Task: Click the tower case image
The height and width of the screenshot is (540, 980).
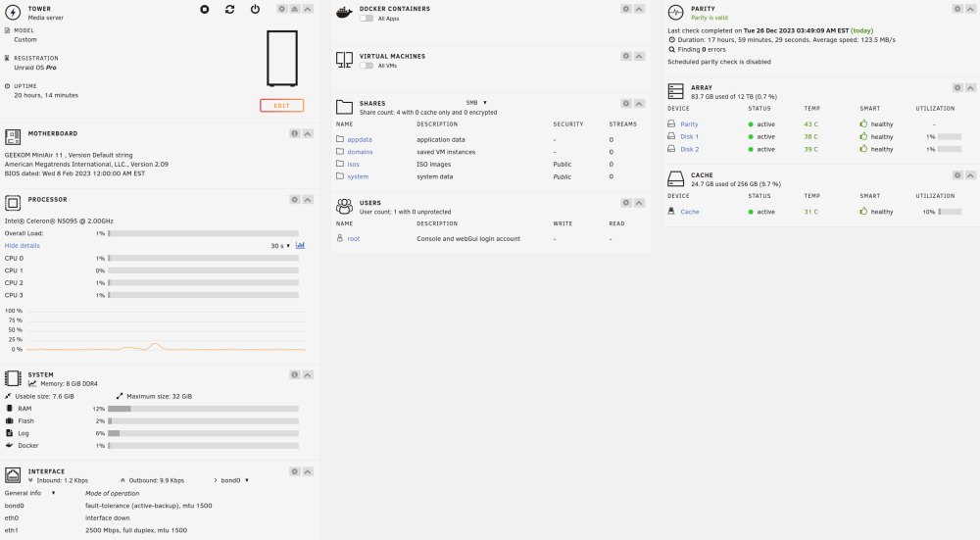Action: 282,58
